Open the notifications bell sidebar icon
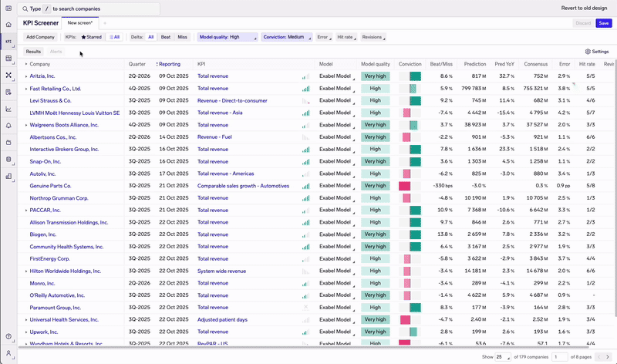The image size is (617, 364). tap(8, 126)
